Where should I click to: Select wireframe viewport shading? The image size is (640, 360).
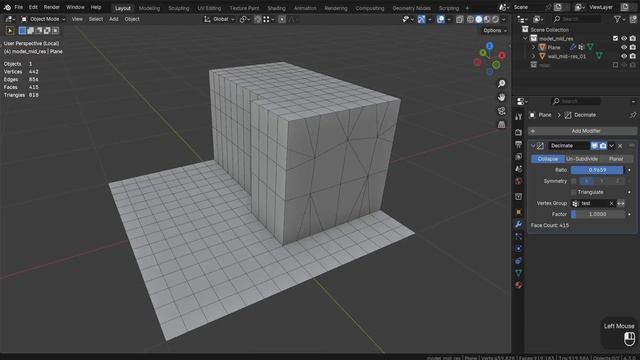470,19
